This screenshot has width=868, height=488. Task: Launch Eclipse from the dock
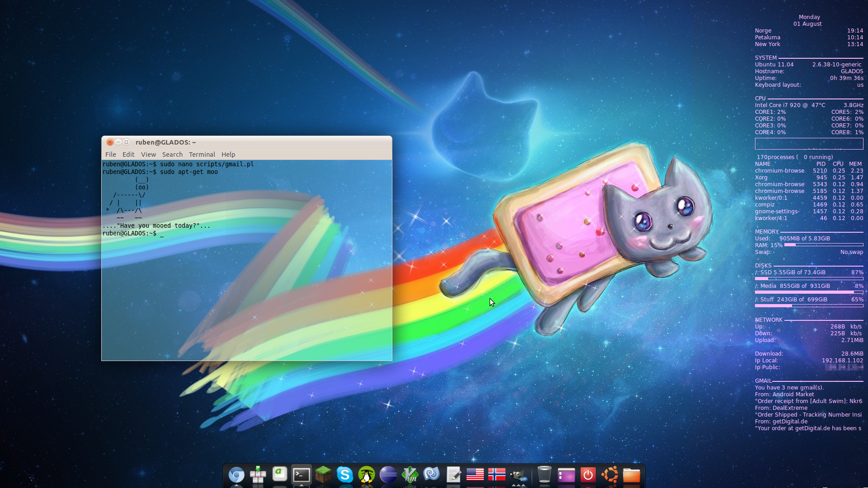click(388, 475)
